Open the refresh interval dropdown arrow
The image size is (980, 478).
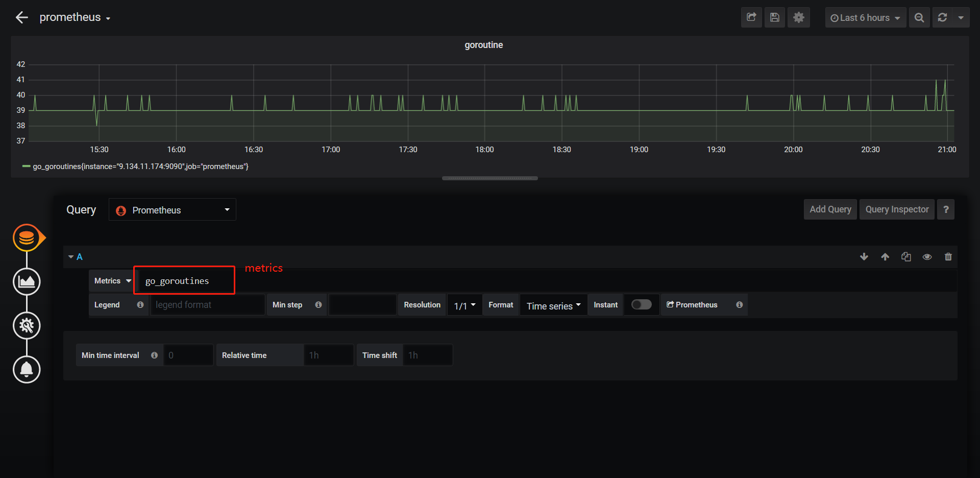coord(961,17)
